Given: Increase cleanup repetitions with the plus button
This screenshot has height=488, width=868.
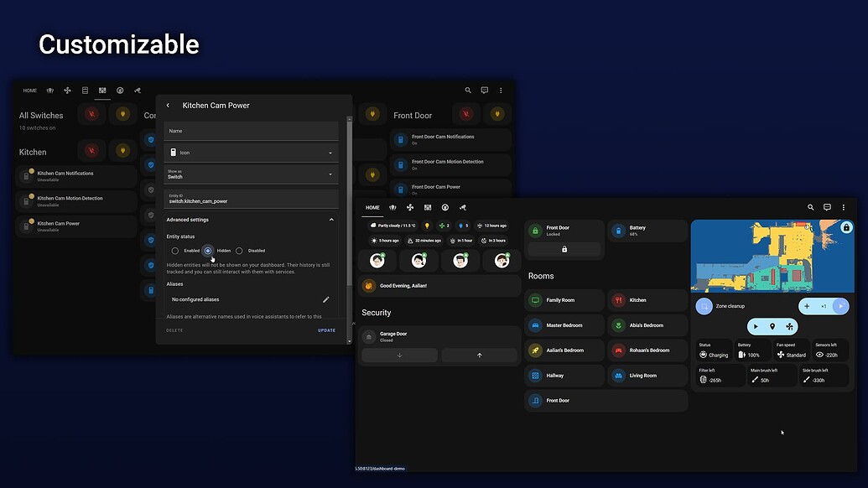Looking at the screenshot, I should [x=807, y=306].
